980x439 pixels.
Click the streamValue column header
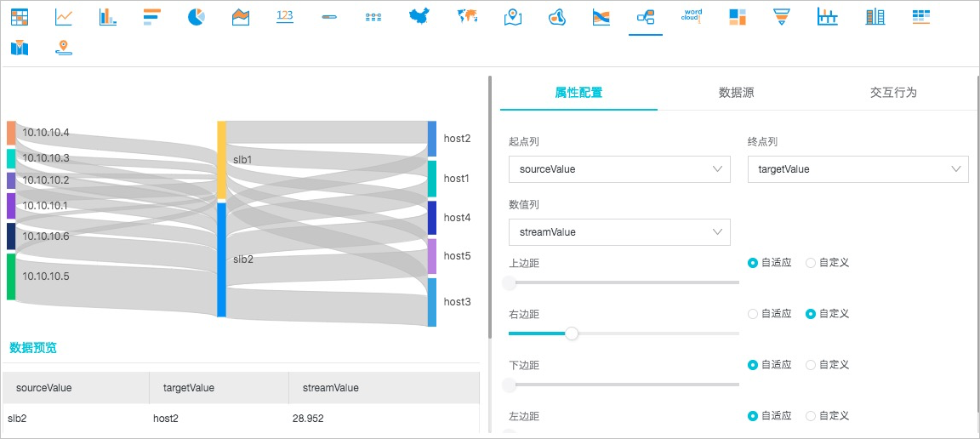[384, 388]
